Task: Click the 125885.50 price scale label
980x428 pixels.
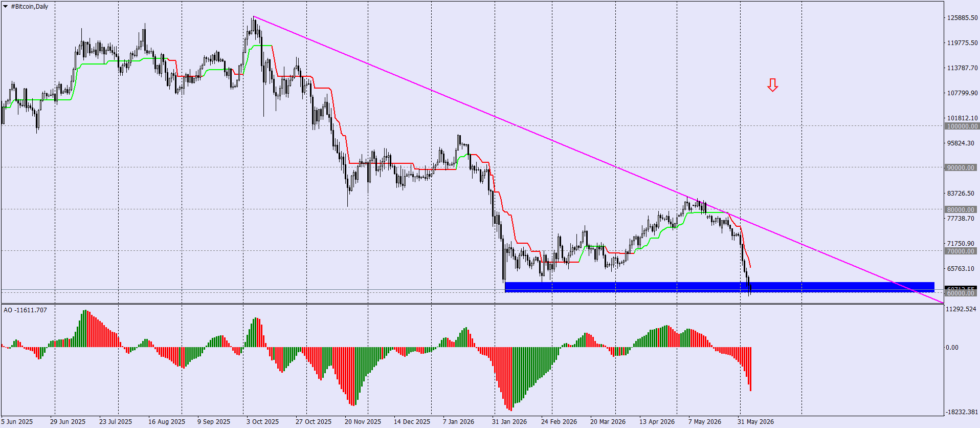Action: point(962,18)
